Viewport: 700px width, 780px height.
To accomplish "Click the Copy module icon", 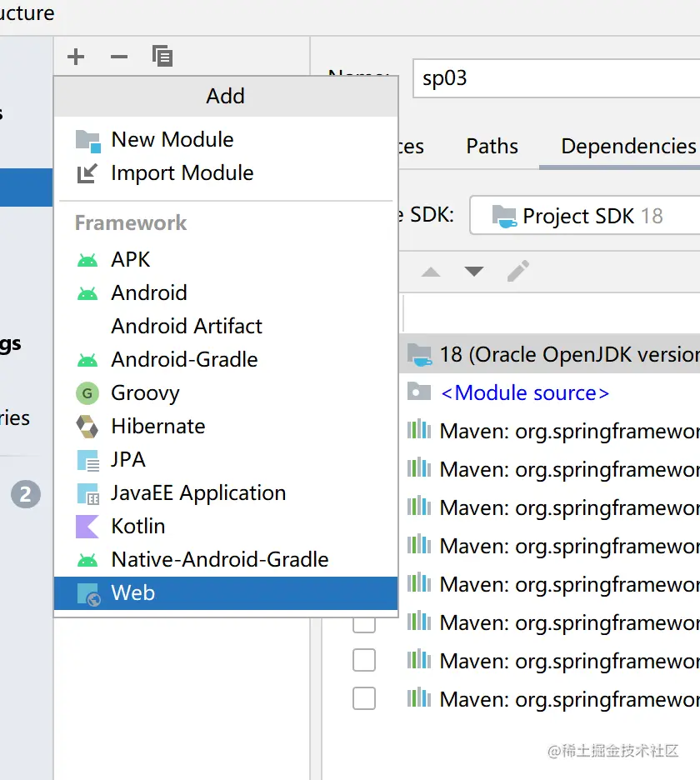I will pos(162,56).
